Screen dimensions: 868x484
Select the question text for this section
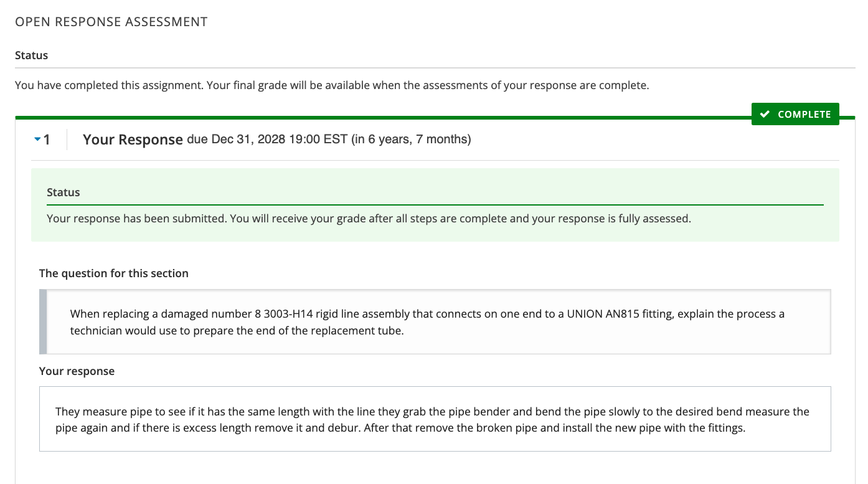[x=428, y=321]
